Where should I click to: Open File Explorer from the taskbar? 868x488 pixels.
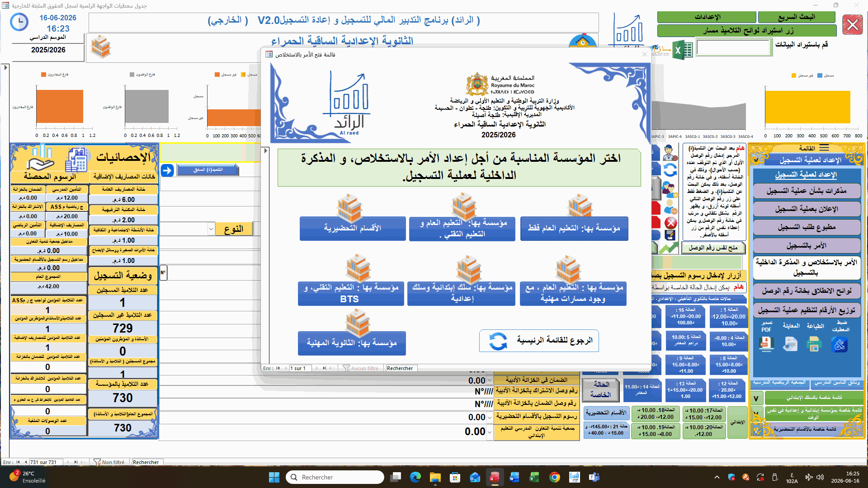pos(435,477)
